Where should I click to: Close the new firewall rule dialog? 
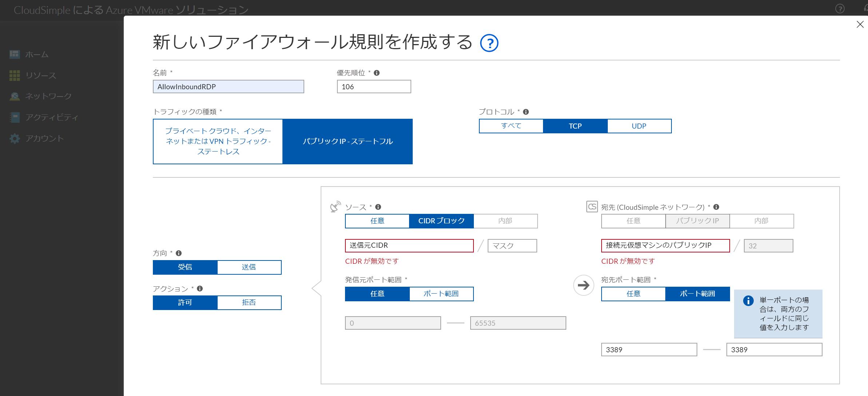coord(860,24)
